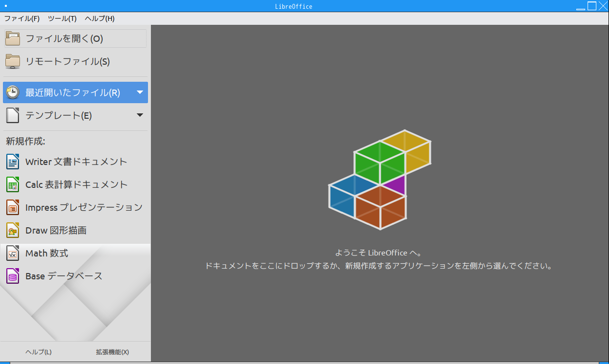
Task: Maximize the LibreOffice window
Action: click(x=592, y=6)
